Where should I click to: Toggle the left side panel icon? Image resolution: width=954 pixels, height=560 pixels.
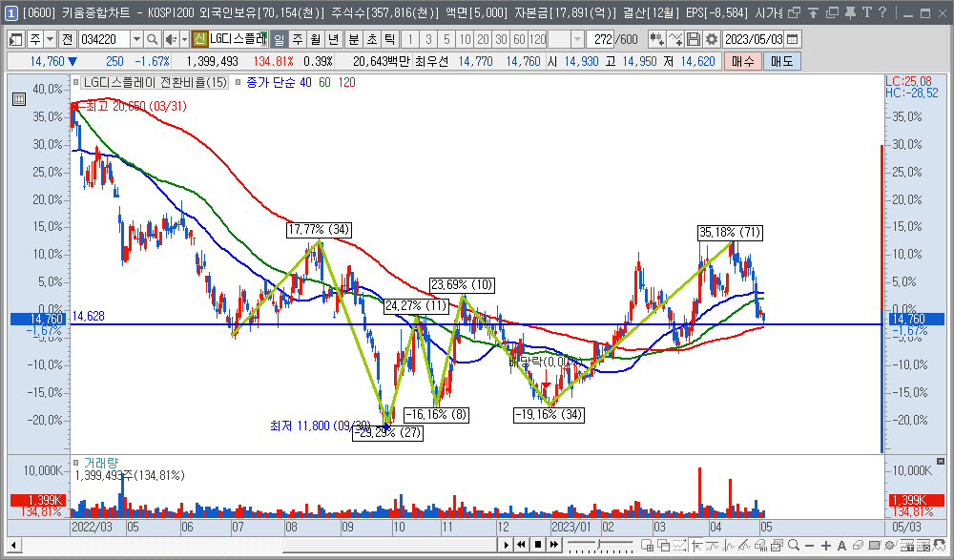[16, 39]
